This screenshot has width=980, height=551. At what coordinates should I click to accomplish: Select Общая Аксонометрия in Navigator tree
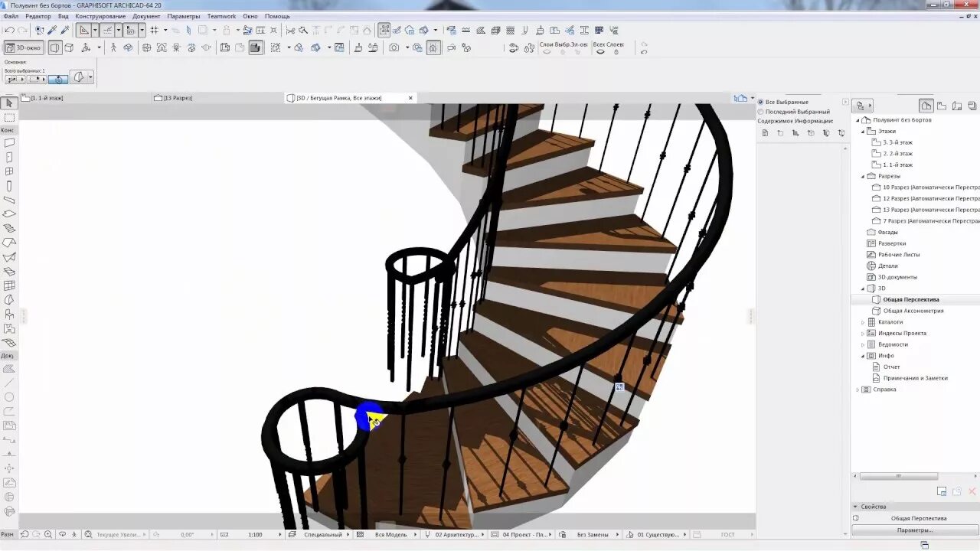(x=913, y=311)
